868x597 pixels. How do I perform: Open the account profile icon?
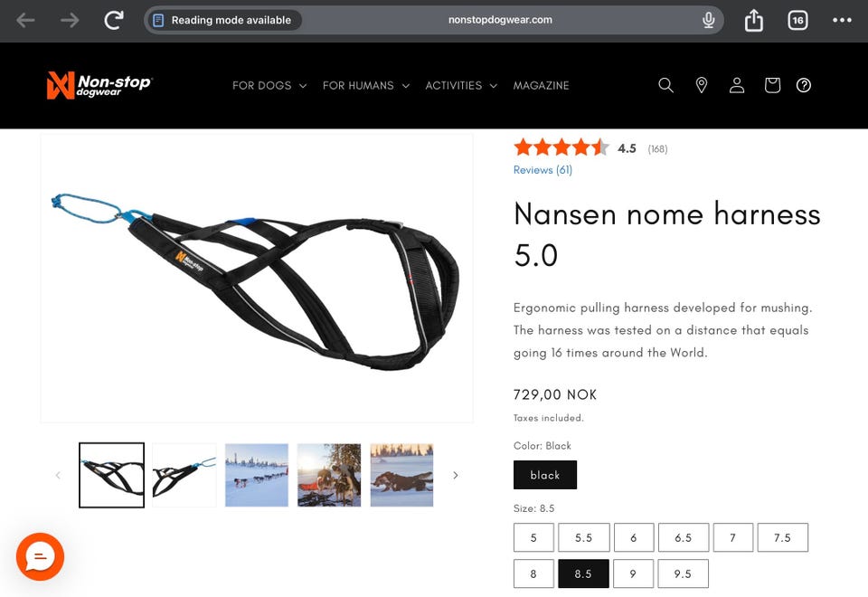pyautogui.click(x=737, y=85)
